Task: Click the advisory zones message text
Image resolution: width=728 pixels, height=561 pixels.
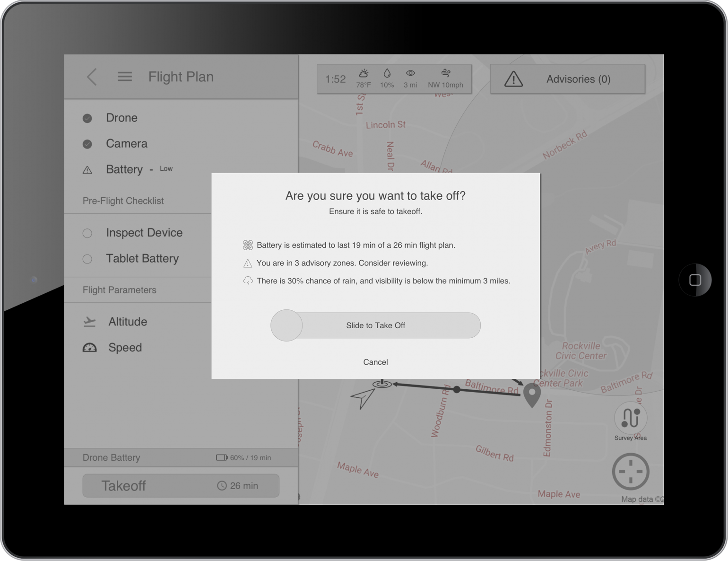Action: tap(342, 263)
